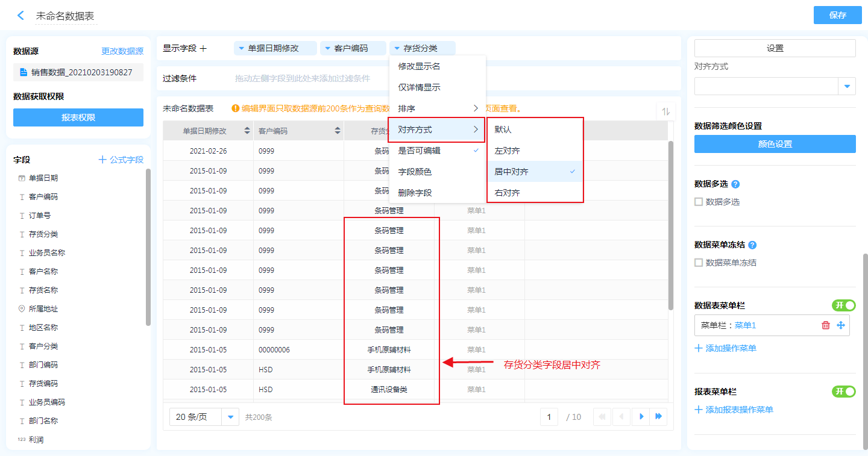Click the help icon beside 数据多选

(735, 184)
